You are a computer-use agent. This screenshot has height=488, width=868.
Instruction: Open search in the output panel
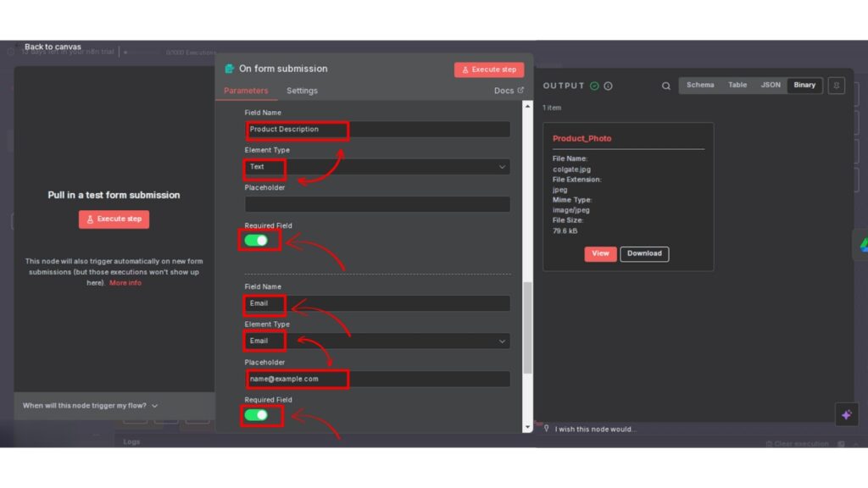[x=666, y=86]
